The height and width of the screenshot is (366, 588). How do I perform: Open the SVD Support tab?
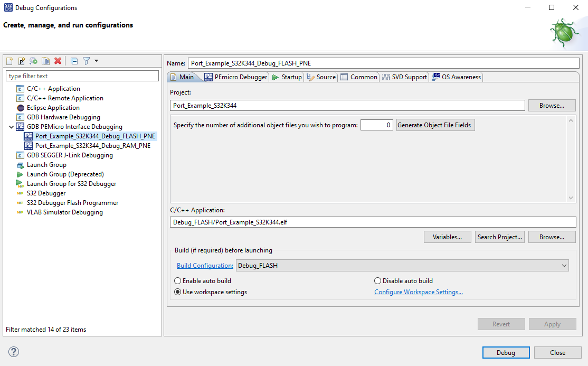click(x=404, y=77)
